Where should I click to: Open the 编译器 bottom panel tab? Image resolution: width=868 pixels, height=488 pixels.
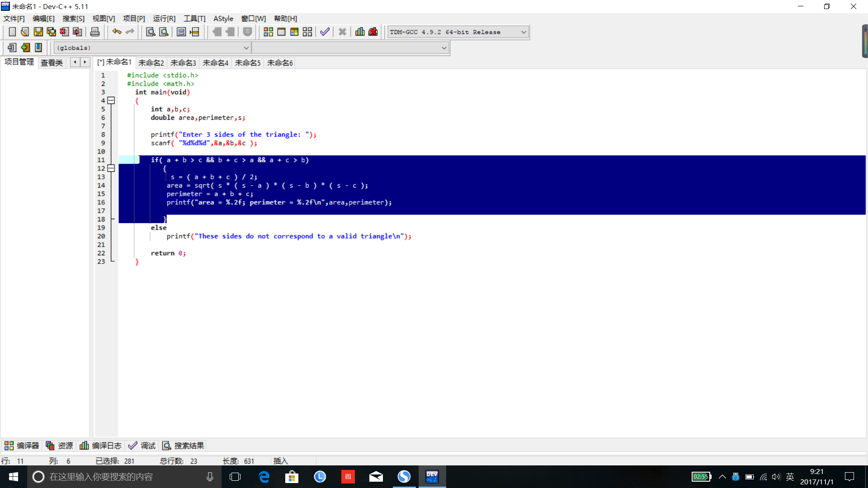point(22,446)
